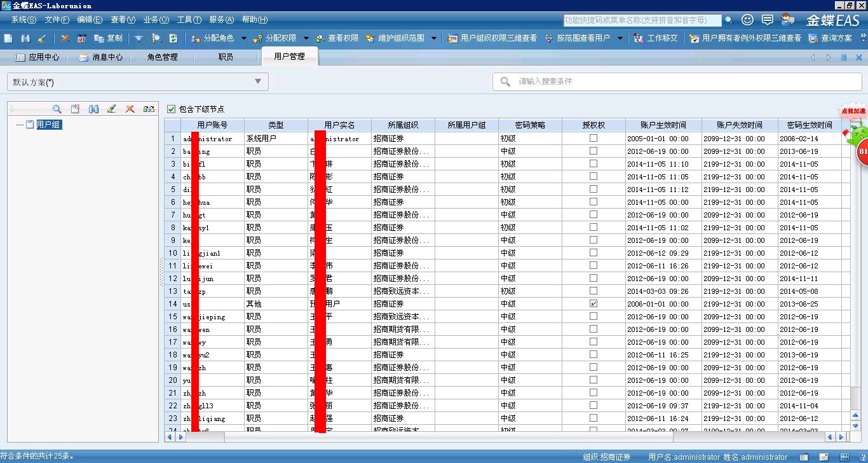The height and width of the screenshot is (463, 868).
Task: Click 用户账号 column header
Action: (212, 125)
